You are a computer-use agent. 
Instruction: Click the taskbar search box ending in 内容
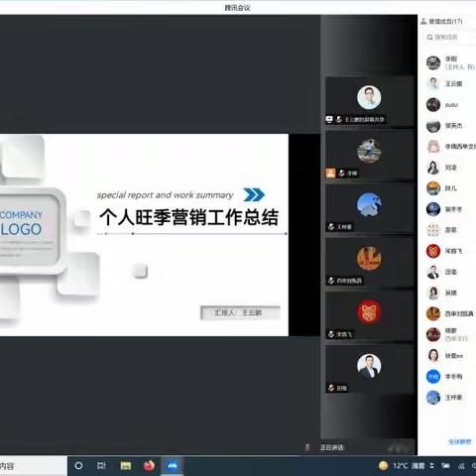(x=34, y=466)
